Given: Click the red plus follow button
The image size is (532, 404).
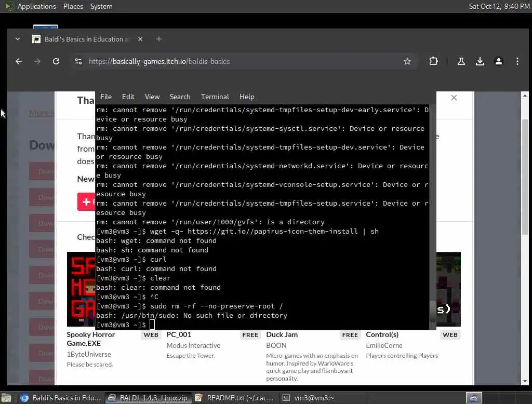Looking at the screenshot, I should point(86,202).
